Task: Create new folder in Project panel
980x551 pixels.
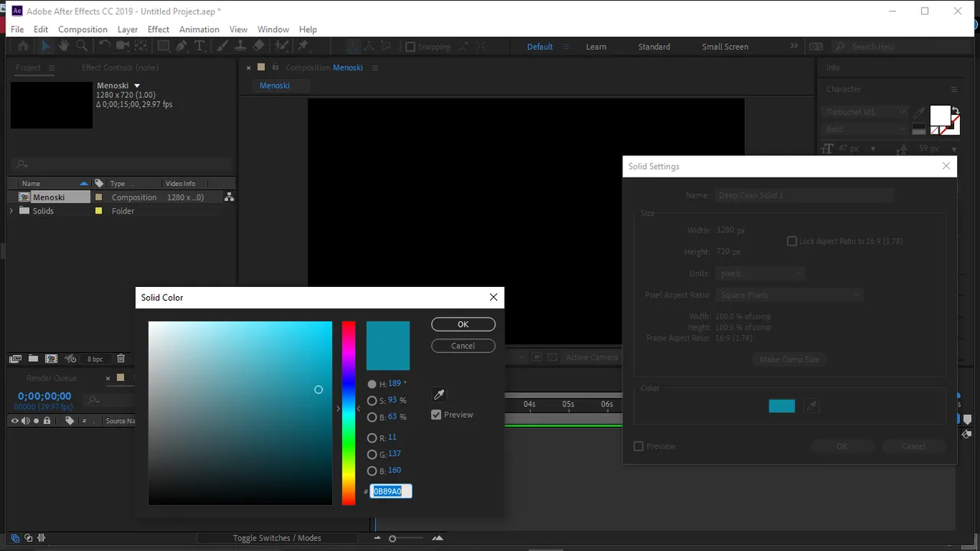Action: click(x=33, y=358)
